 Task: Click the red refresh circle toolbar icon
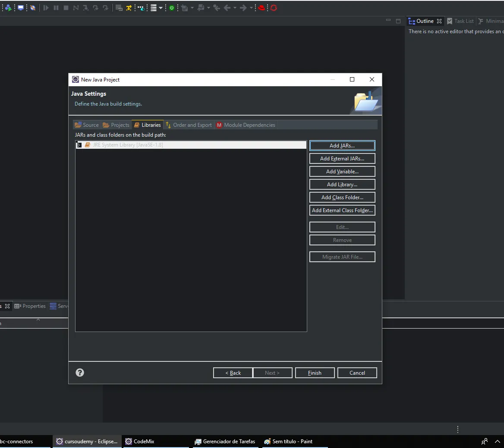274,8
